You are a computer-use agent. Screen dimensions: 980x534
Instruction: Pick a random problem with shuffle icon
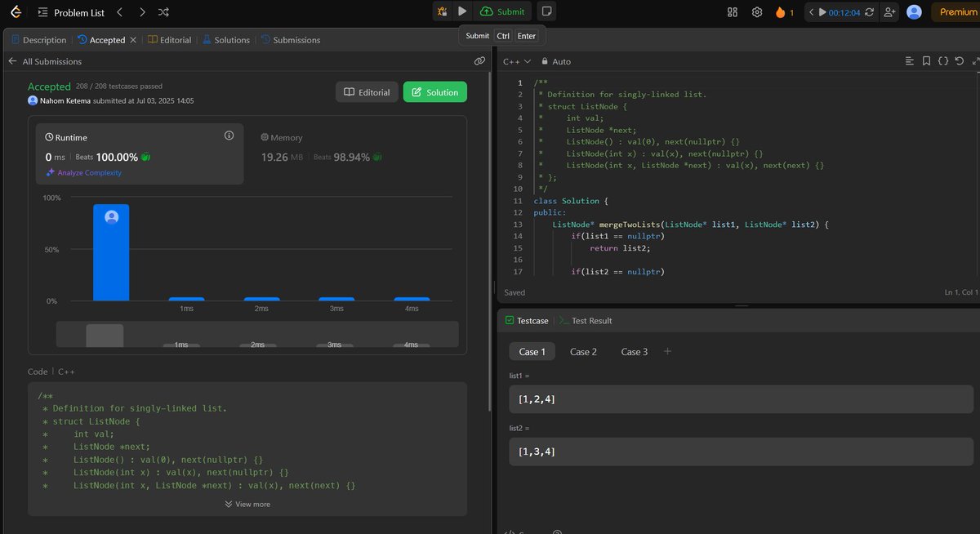click(x=163, y=12)
